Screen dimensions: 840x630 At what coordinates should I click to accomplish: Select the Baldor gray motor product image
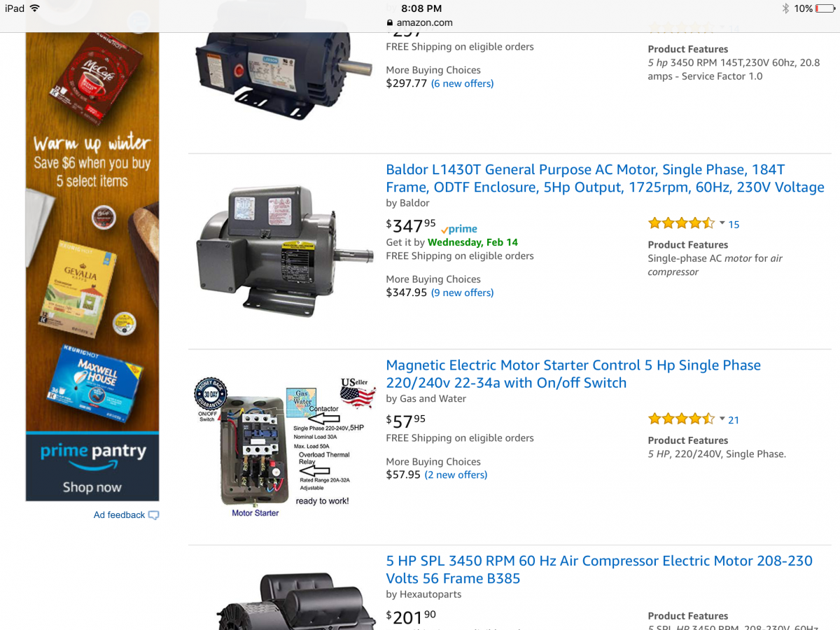285,251
